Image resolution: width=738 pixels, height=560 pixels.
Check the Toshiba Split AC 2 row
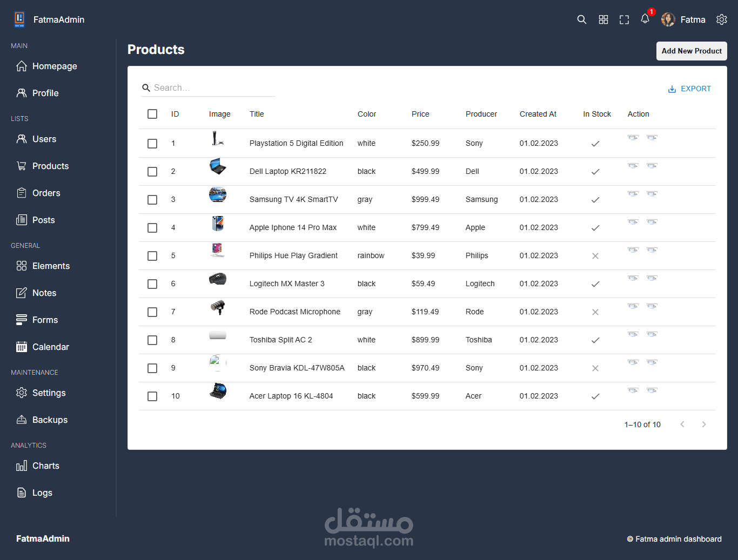(x=152, y=340)
